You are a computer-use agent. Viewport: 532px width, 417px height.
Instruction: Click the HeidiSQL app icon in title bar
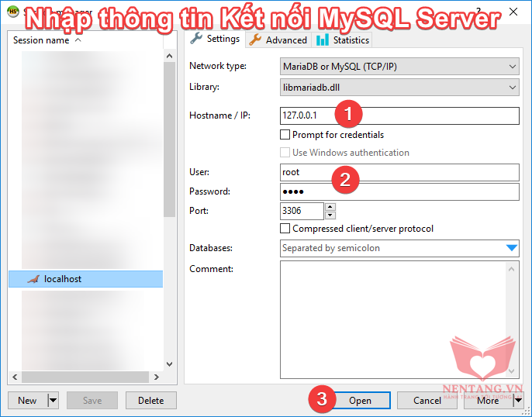click(13, 12)
